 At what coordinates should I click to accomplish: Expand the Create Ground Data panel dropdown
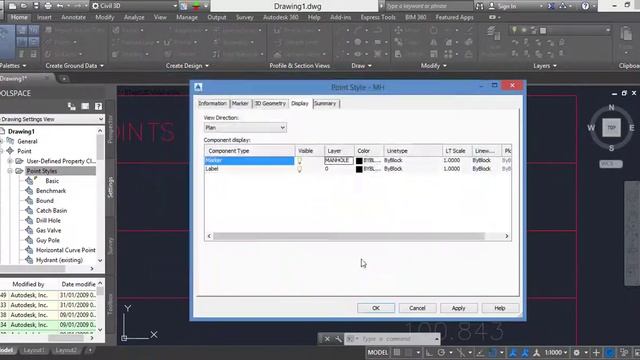click(x=102, y=66)
